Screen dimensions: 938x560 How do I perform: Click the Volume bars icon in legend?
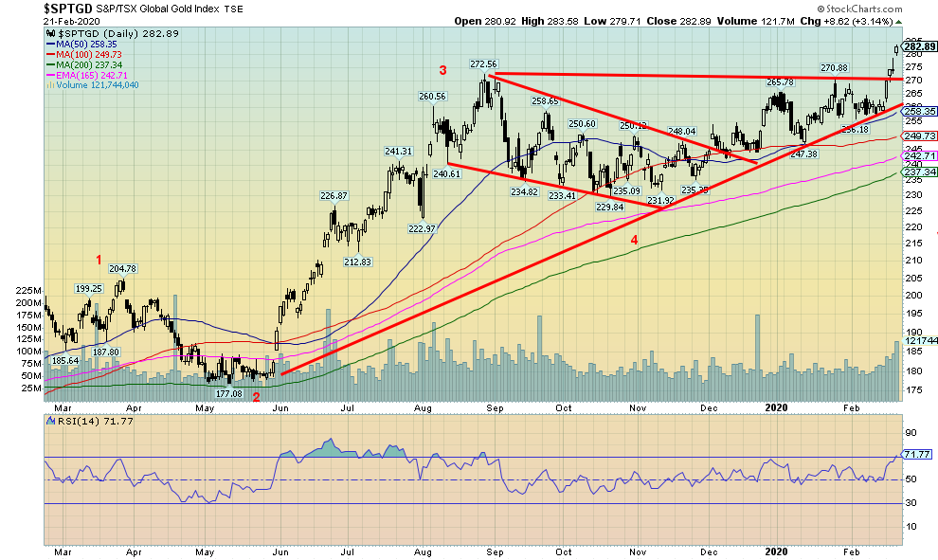[x=49, y=85]
